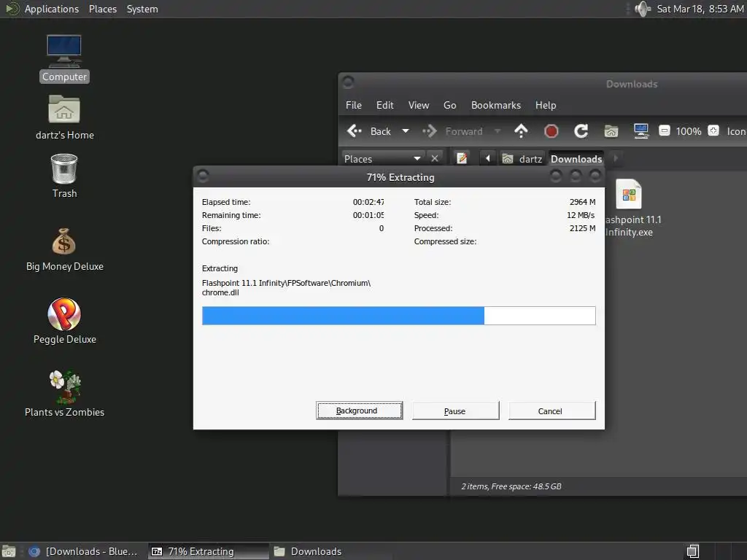This screenshot has height=560, width=747.
Task: Reload the Downloads folder
Action: 581,131
